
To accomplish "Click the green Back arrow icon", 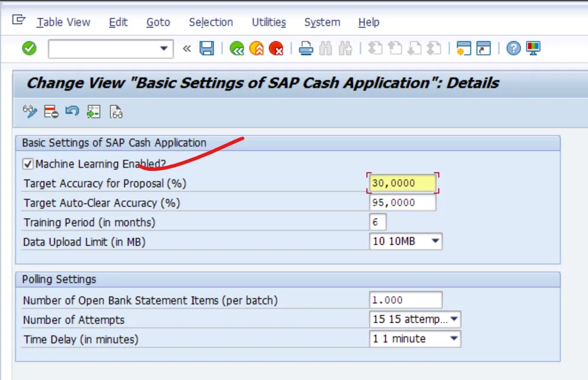I will tap(237, 48).
